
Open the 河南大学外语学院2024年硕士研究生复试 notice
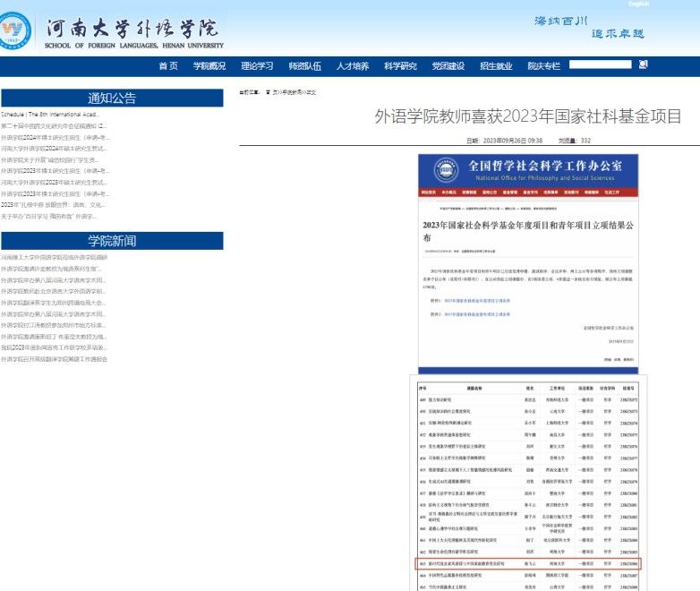54,149
